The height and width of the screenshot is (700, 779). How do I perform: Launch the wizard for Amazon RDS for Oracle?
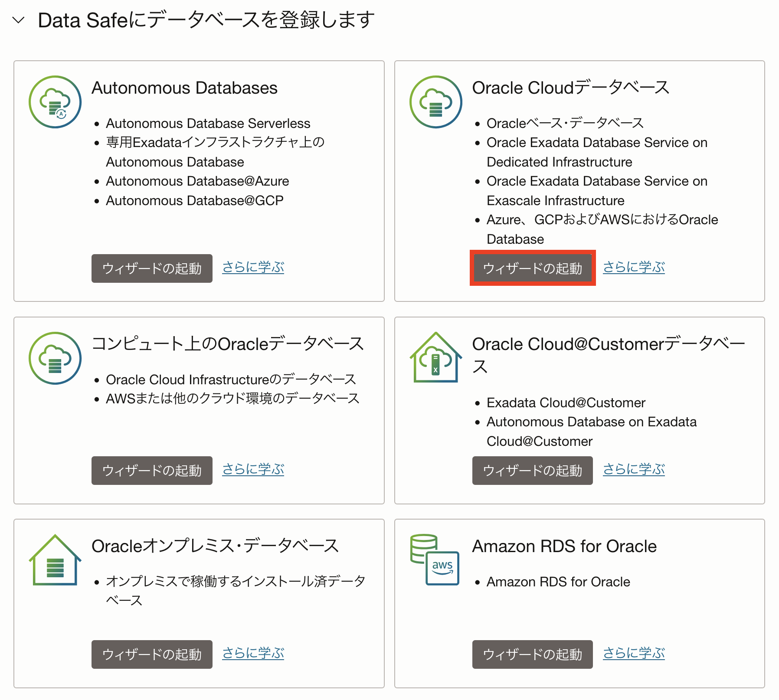point(532,654)
